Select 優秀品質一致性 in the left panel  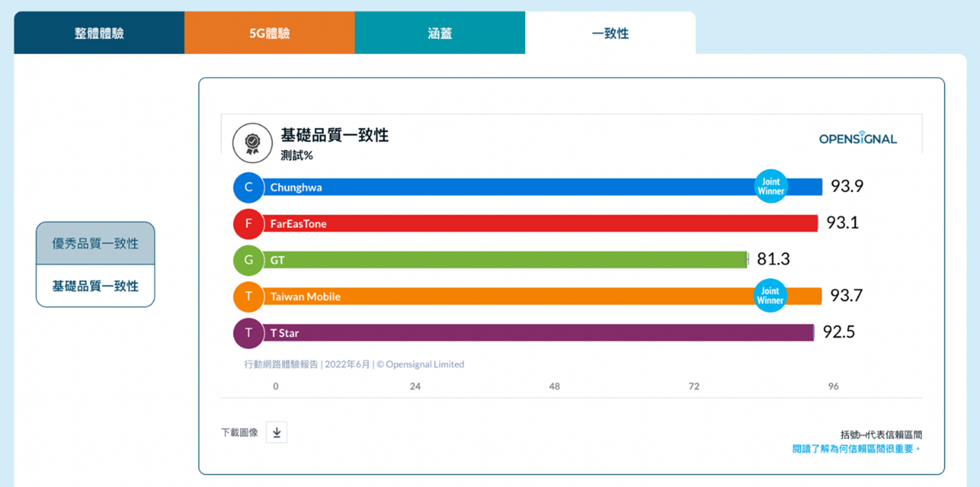95,243
